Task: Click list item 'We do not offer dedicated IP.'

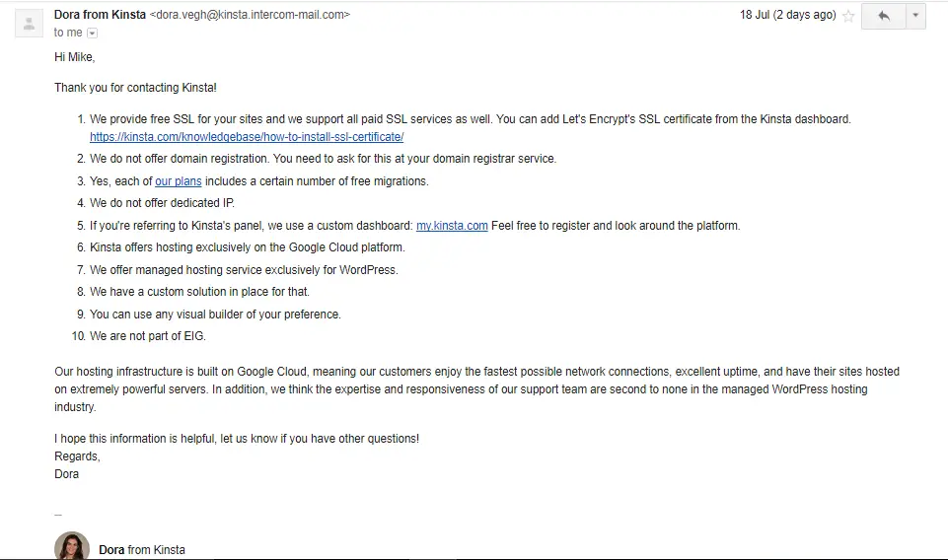Action: click(x=162, y=203)
